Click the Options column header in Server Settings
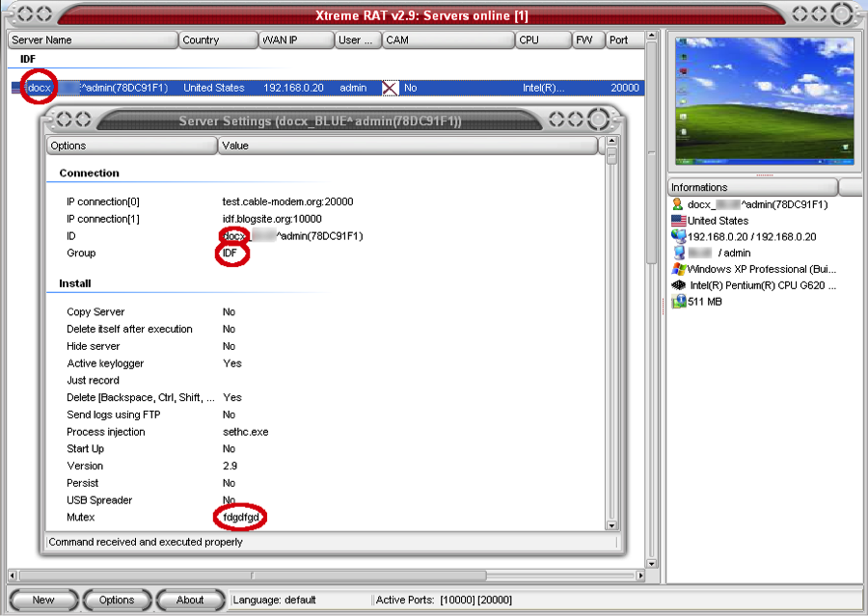This screenshot has width=868, height=616. [x=132, y=146]
